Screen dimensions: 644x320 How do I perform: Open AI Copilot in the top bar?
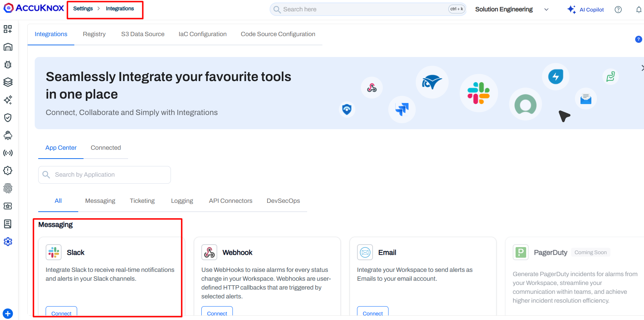(x=585, y=9)
